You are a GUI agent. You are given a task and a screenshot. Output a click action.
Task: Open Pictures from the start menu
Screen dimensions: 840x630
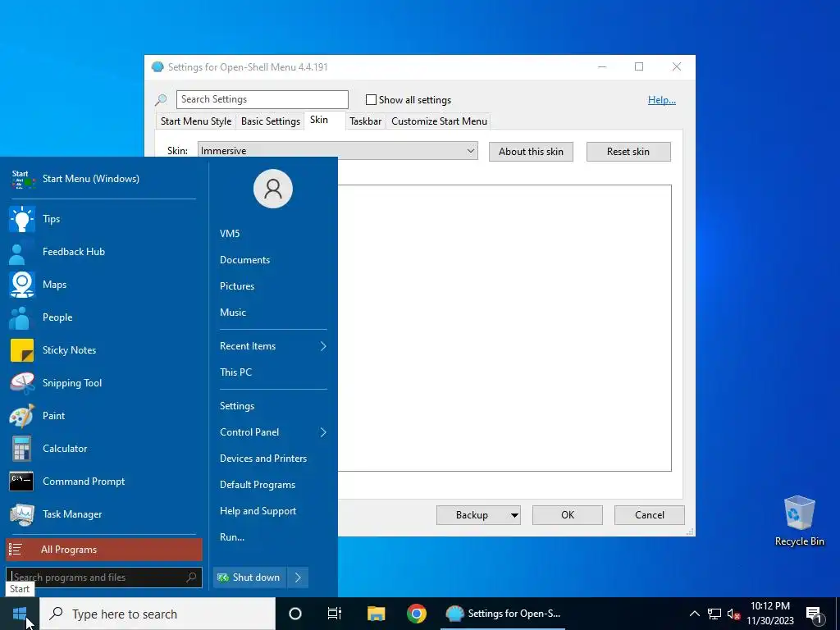237,286
